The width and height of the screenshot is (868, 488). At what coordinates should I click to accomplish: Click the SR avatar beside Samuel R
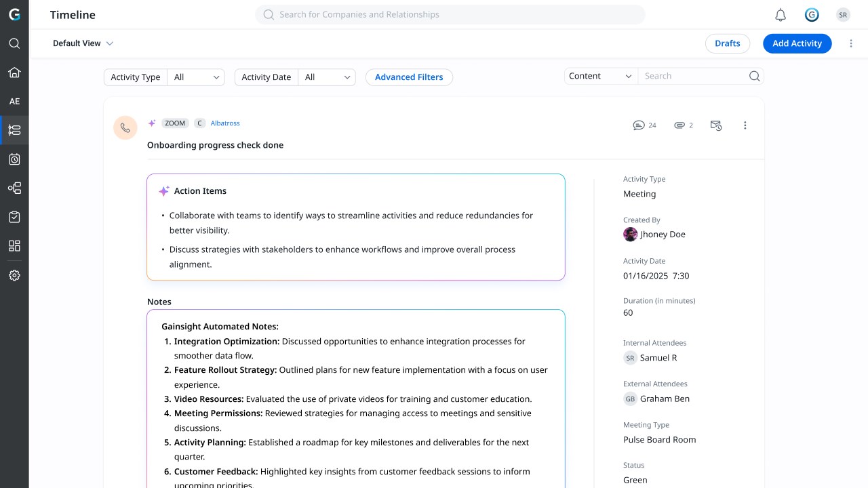pos(630,358)
